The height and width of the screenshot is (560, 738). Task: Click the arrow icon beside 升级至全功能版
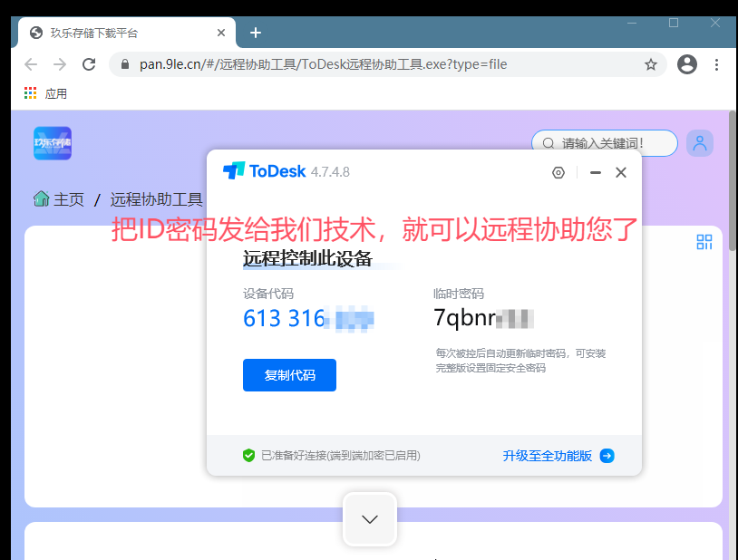607,456
